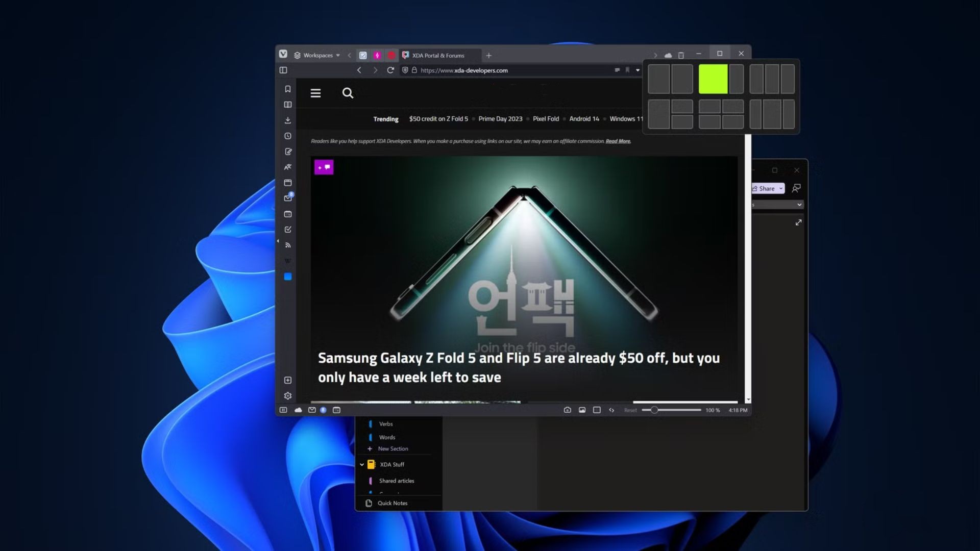
Task: Open the Feeds panel in the sidebar
Action: pos(288,245)
